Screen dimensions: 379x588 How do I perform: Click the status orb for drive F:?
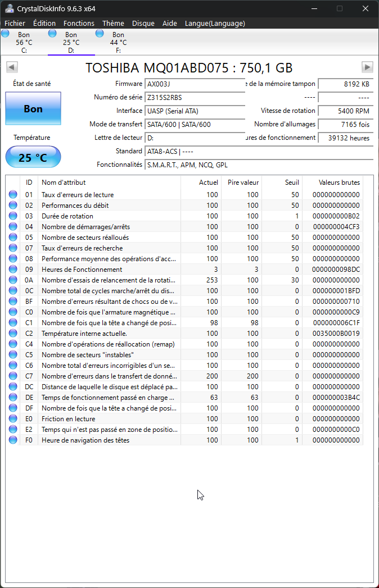[100, 34]
